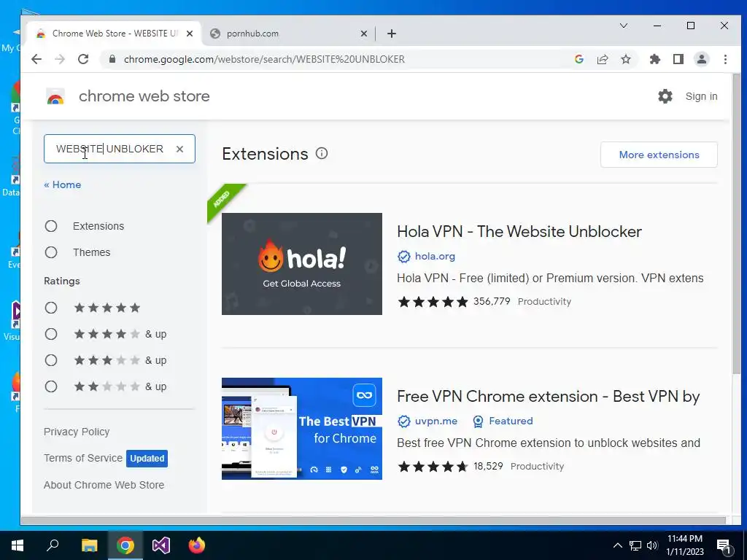Open the tab search chevron

(x=624, y=26)
